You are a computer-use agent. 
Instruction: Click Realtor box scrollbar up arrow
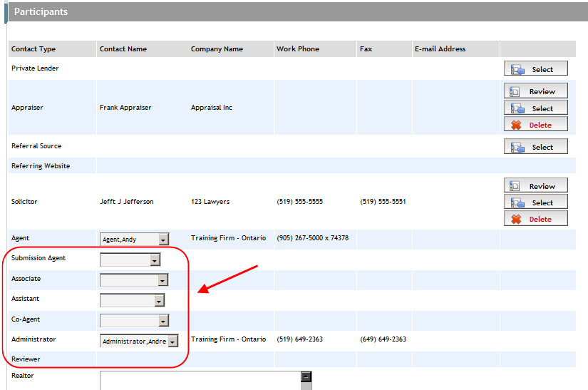click(306, 376)
